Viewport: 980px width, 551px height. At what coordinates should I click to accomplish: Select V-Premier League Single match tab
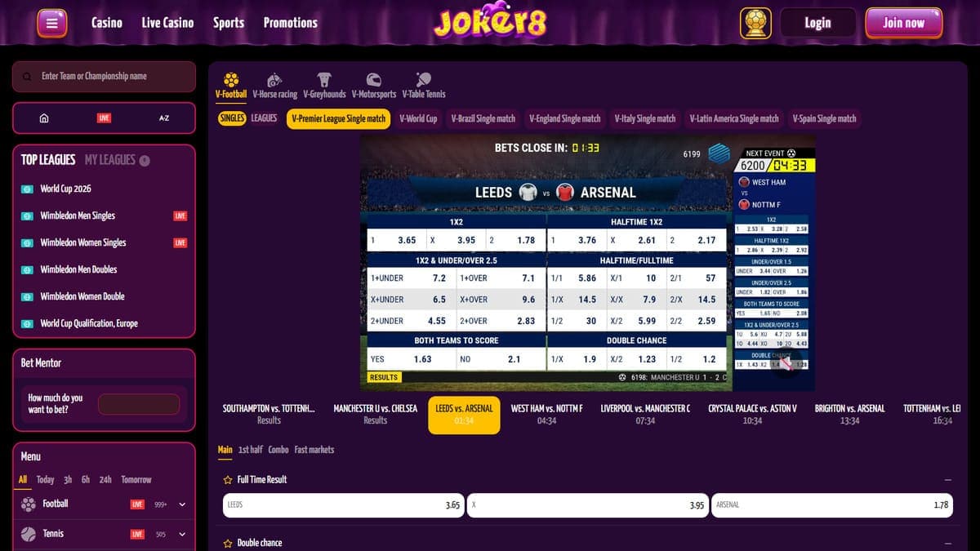pos(338,118)
